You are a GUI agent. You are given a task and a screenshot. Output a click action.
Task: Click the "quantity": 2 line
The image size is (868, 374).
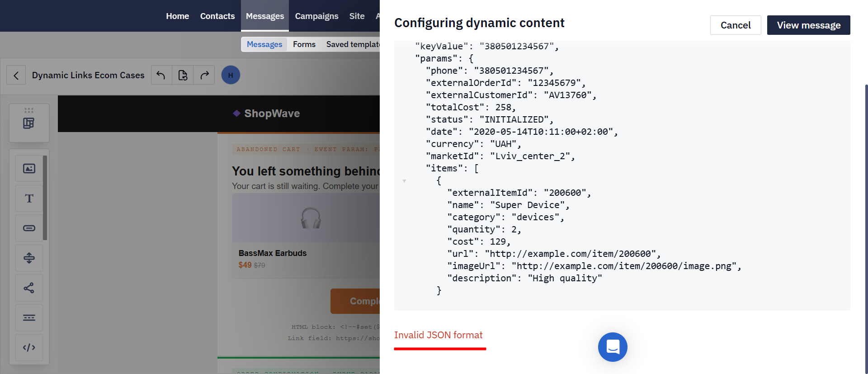pyautogui.click(x=484, y=229)
